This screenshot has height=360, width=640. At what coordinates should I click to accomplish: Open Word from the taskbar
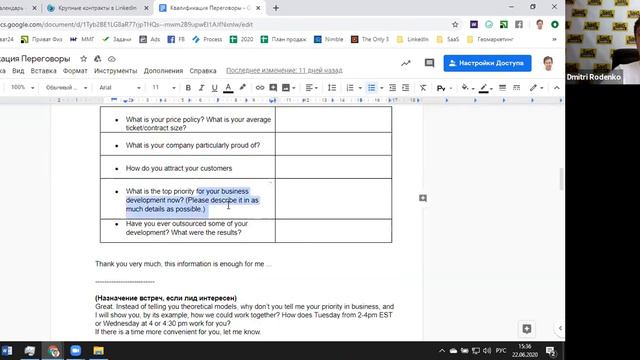(x=7, y=351)
